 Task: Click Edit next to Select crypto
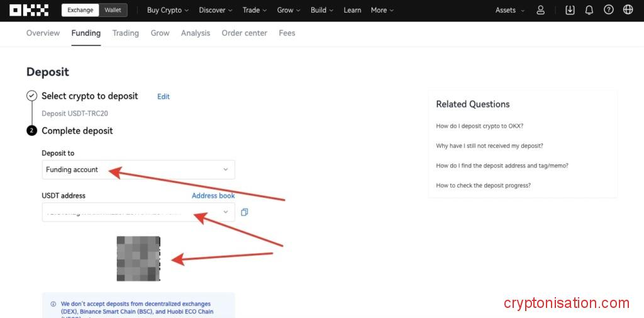(164, 96)
